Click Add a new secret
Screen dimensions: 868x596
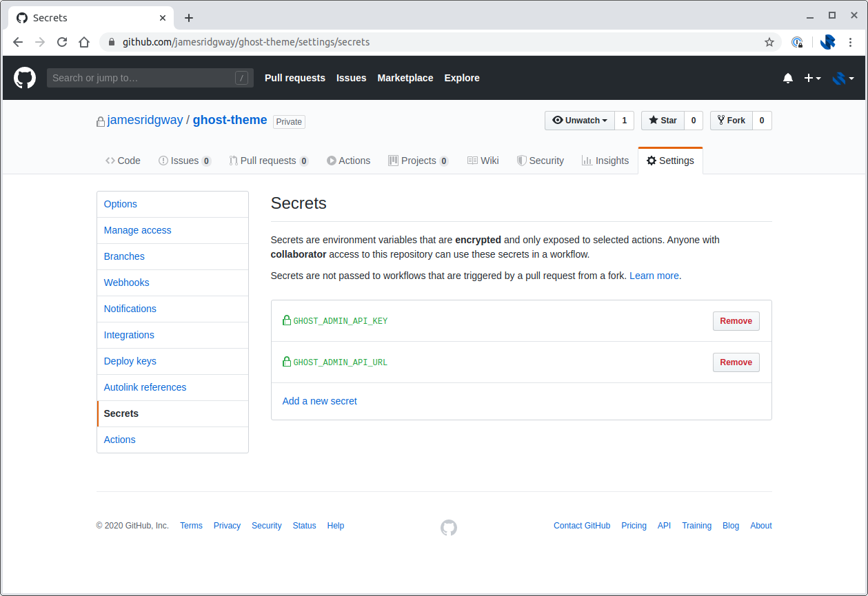pos(320,401)
